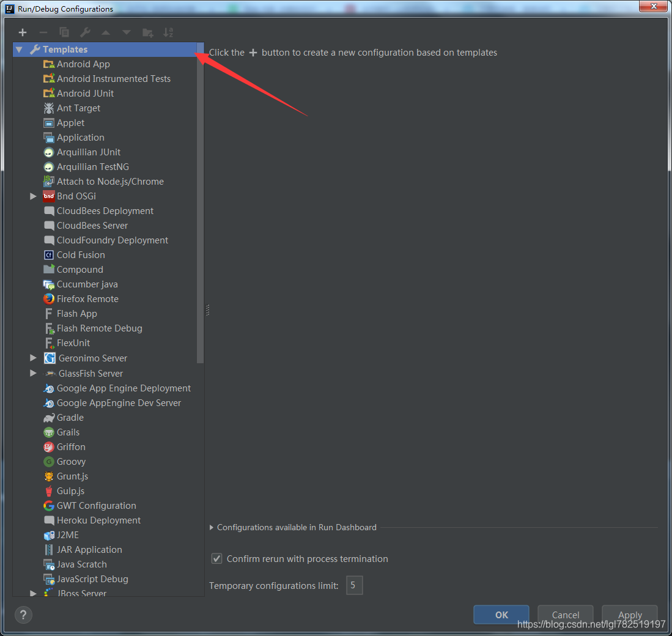Image resolution: width=672 pixels, height=636 pixels.
Task: Select CloudBees Server template
Action: (x=92, y=226)
